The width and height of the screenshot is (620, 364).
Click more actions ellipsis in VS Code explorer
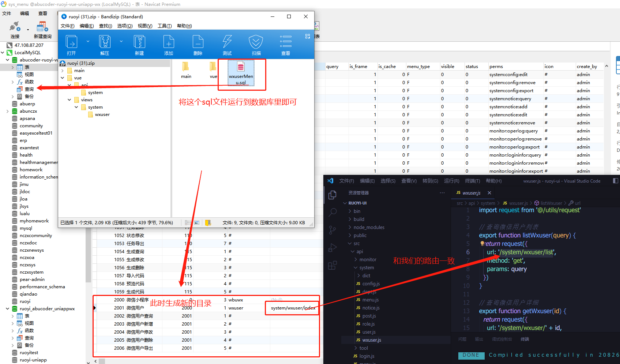[442, 193]
